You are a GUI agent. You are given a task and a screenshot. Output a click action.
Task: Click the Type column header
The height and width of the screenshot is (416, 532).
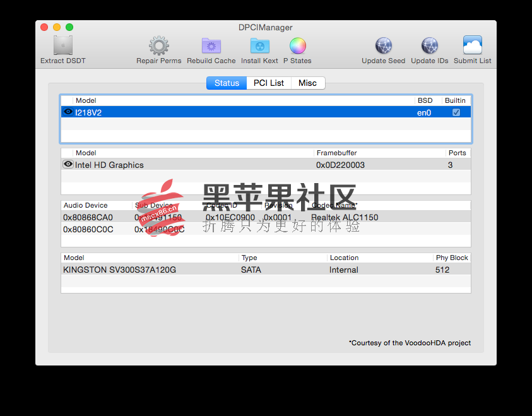point(249,258)
